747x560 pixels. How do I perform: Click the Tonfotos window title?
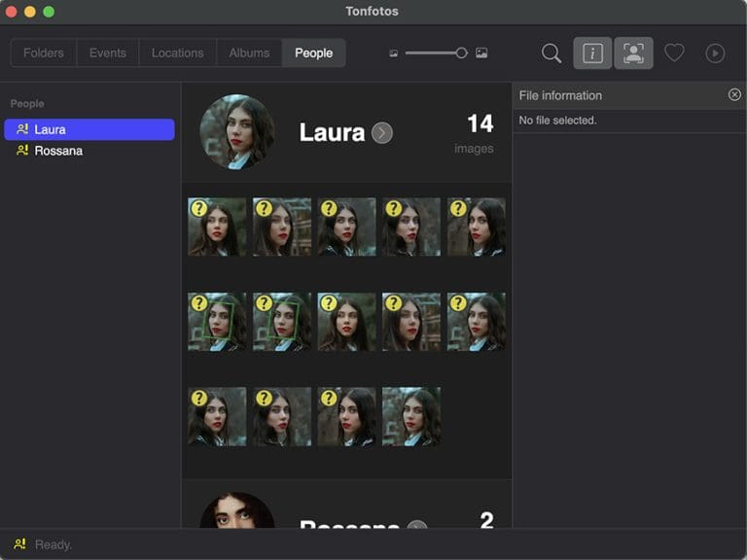373,11
